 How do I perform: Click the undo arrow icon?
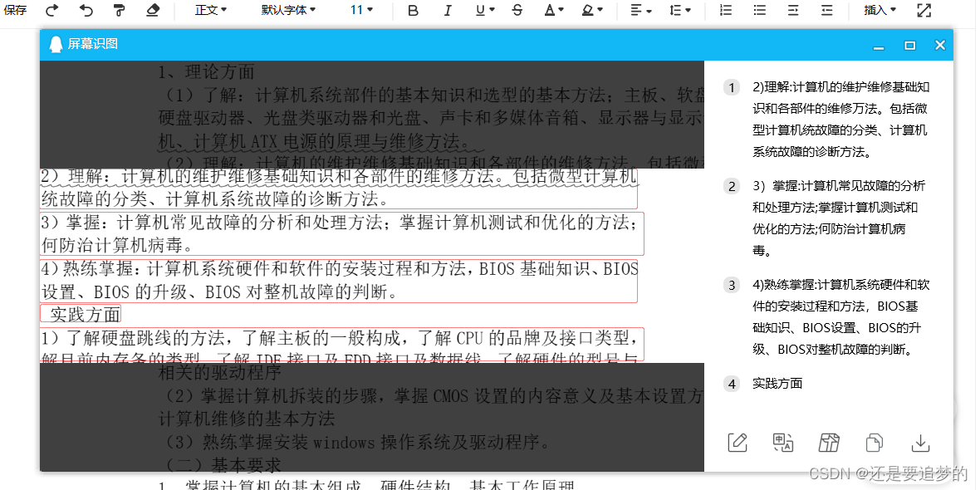pyautogui.click(x=86, y=10)
